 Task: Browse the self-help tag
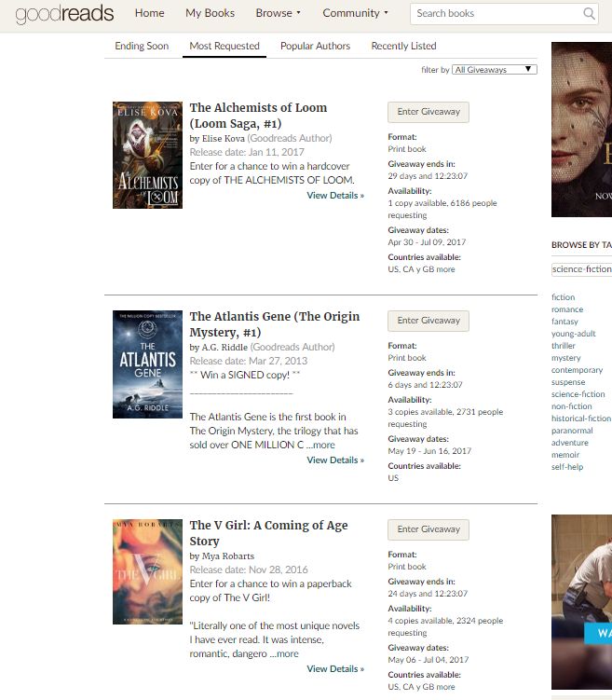[567, 467]
